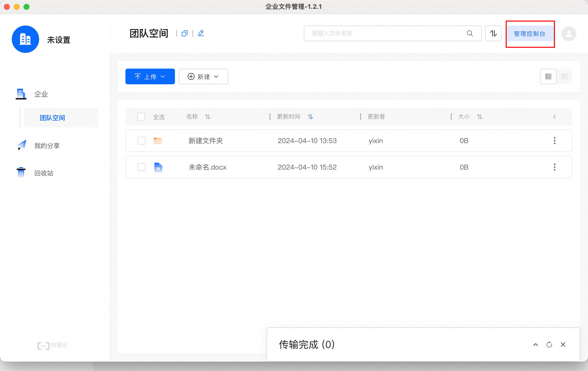Screen dimensions: 588x371
Task: Select the 新建文件夹 row checkbox
Action: (x=142, y=141)
